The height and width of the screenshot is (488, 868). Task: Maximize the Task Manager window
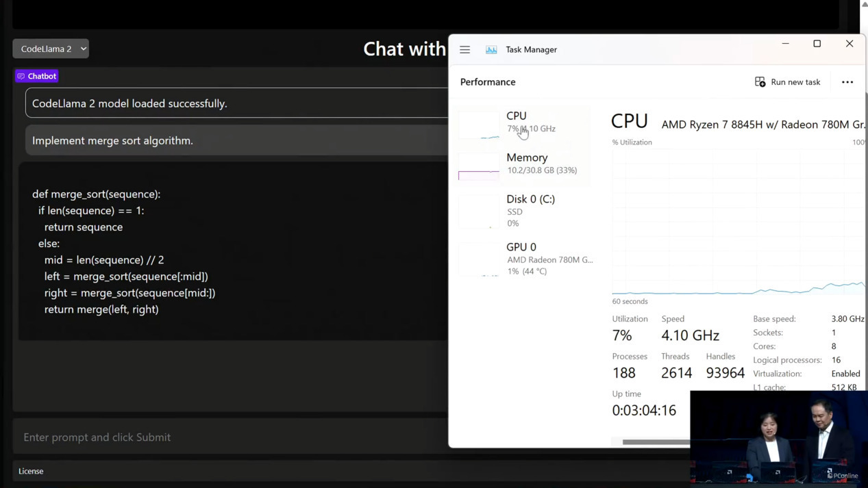(817, 44)
